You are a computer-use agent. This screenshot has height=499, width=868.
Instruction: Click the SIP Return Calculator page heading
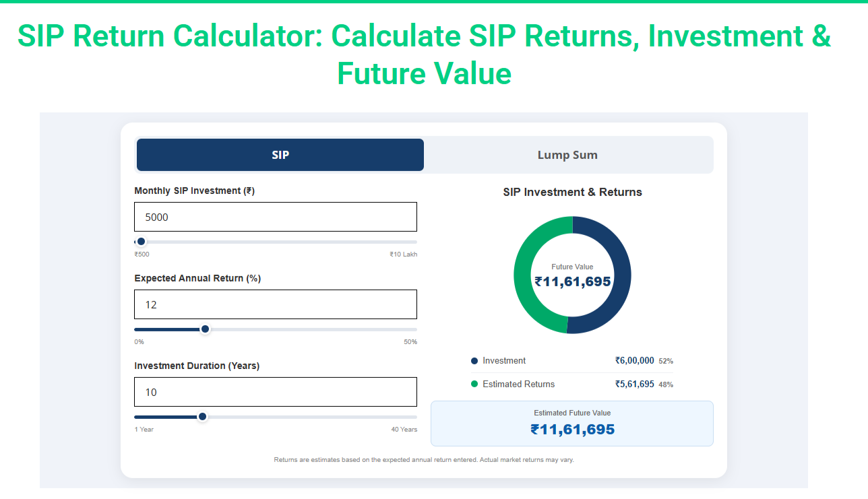tap(425, 54)
